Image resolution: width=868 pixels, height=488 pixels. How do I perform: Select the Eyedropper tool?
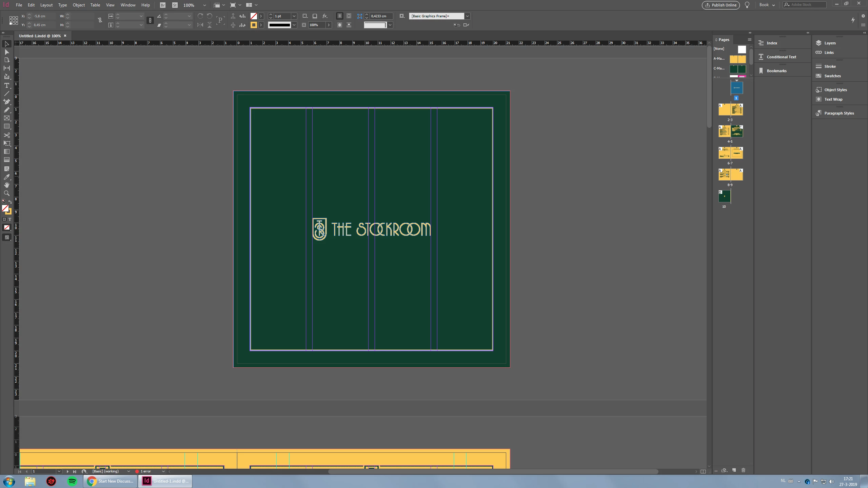[6, 177]
